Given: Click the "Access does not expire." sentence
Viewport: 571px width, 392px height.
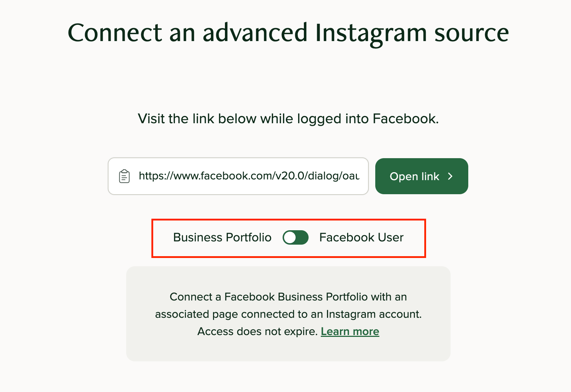Looking at the screenshot, I should [257, 331].
